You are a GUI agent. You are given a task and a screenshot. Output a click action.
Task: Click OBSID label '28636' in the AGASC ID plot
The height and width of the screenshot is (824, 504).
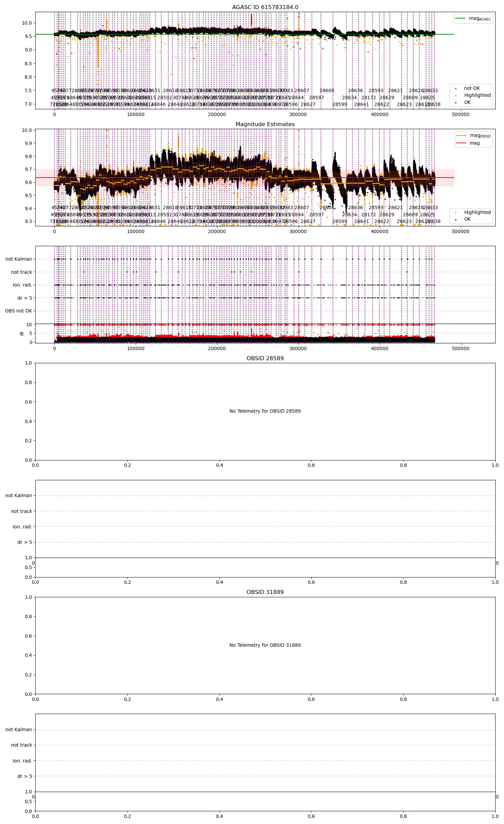tap(355, 91)
